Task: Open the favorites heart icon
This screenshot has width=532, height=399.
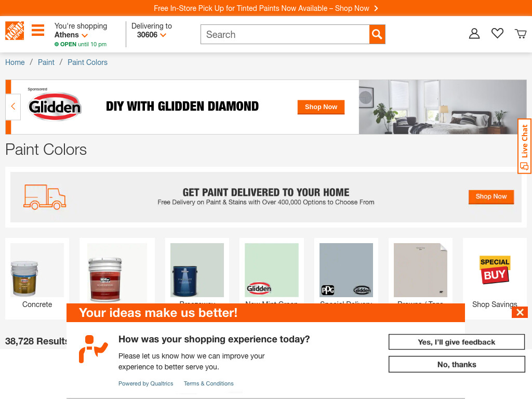Action: pyautogui.click(x=497, y=33)
